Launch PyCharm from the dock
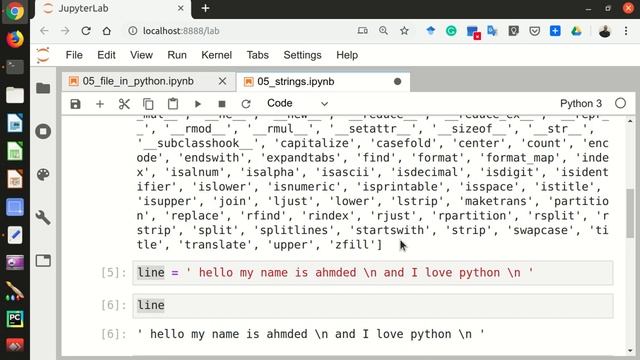The width and height of the screenshot is (640, 360). point(15,319)
